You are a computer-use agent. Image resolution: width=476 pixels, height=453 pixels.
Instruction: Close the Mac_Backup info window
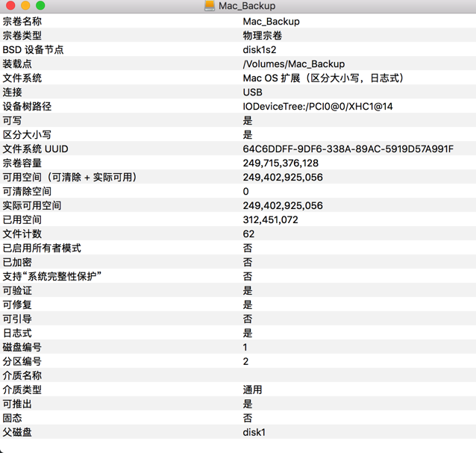[10, 5]
